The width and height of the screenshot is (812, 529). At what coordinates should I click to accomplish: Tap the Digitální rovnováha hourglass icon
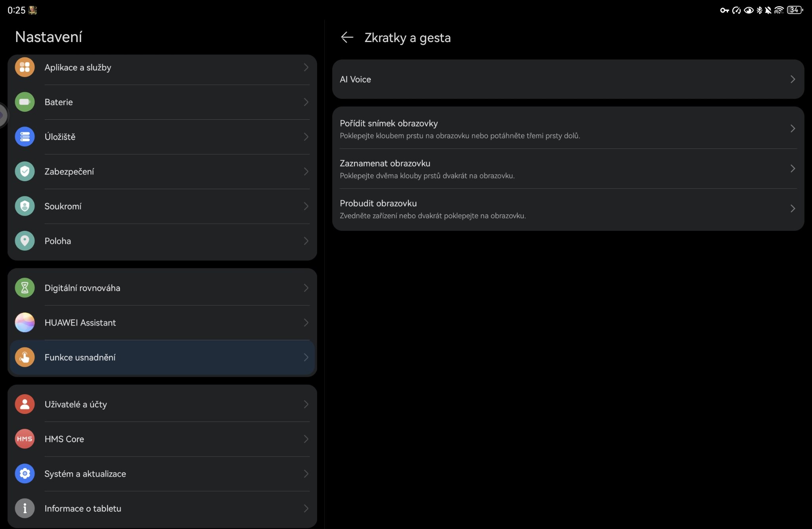[x=25, y=288]
